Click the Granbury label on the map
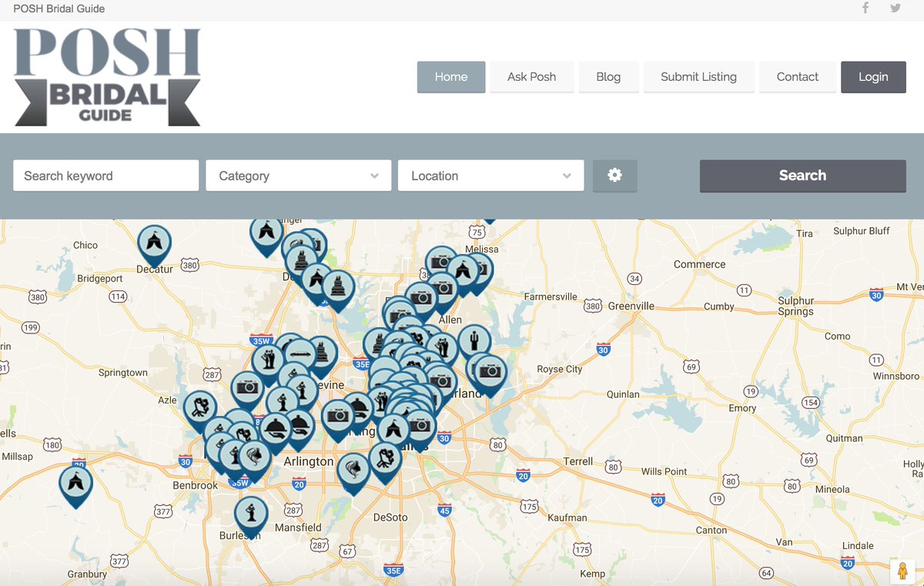This screenshot has height=586, width=924. click(x=87, y=574)
